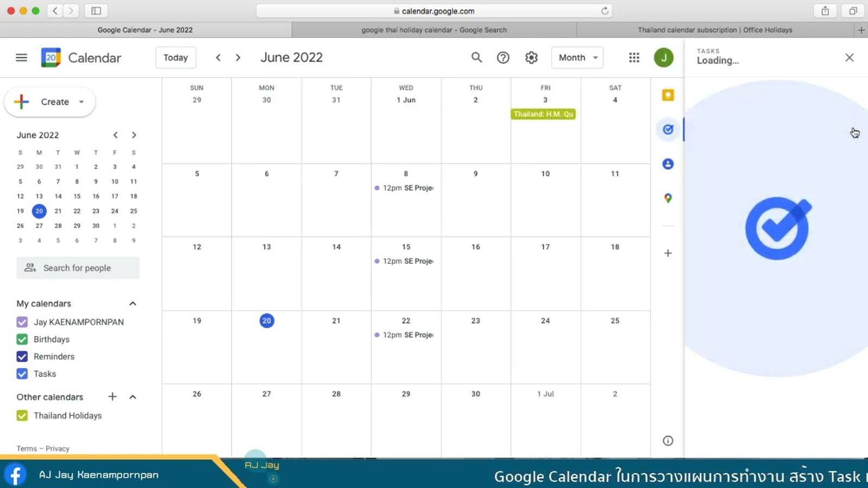Image resolution: width=868 pixels, height=488 pixels.
Task: Mini calendar previous month arrow
Action: (115, 135)
